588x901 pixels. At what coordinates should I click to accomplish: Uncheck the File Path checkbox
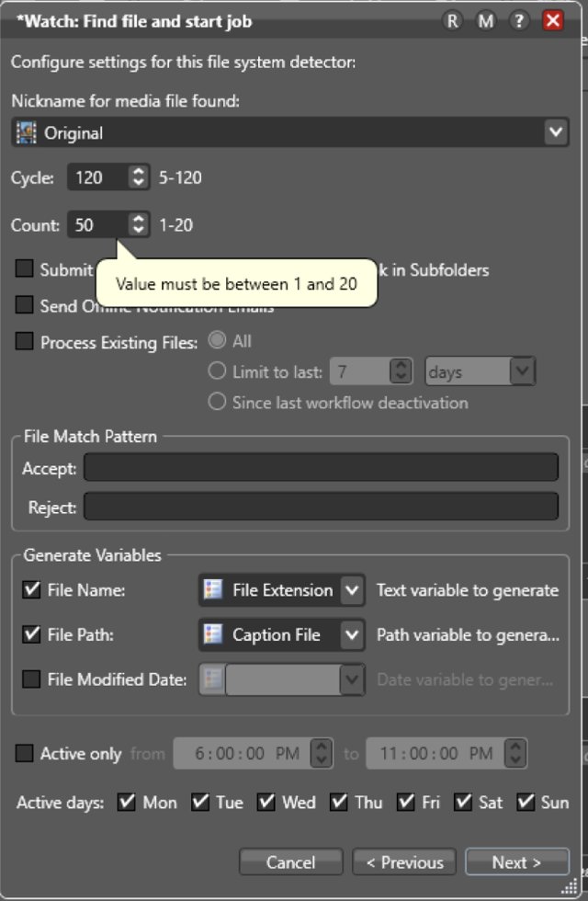(x=31, y=634)
